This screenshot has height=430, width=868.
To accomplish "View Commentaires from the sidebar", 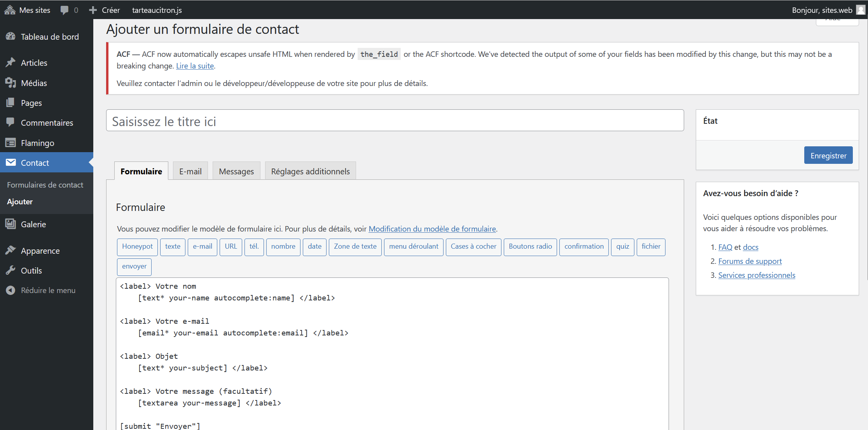I will tap(47, 123).
